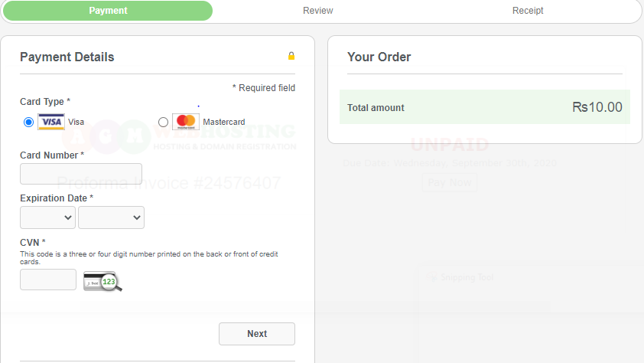Viewport: 644px width, 363px height.
Task: Click the Visa text label
Action: 76,122
